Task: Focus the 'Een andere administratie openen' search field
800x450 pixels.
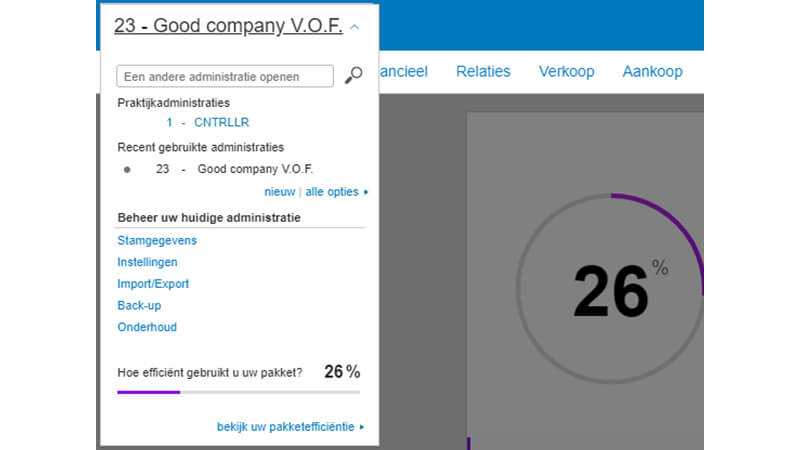Action: [x=225, y=76]
